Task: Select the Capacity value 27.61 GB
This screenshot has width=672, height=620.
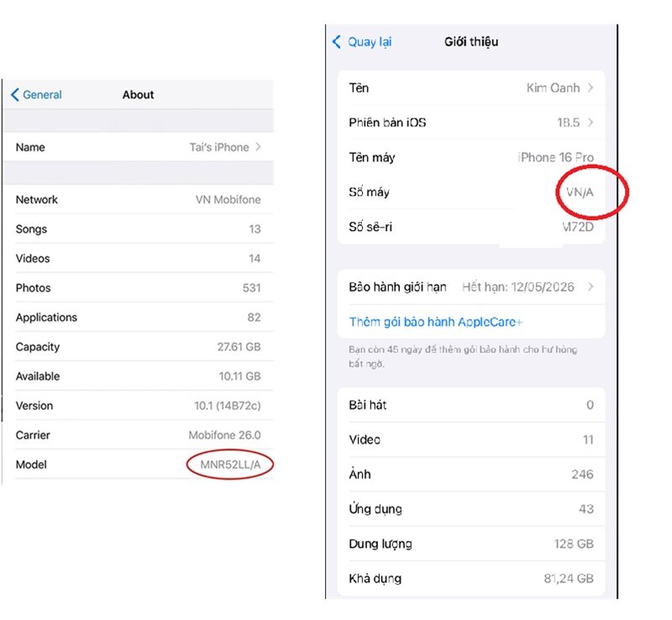Action: pyautogui.click(x=239, y=346)
